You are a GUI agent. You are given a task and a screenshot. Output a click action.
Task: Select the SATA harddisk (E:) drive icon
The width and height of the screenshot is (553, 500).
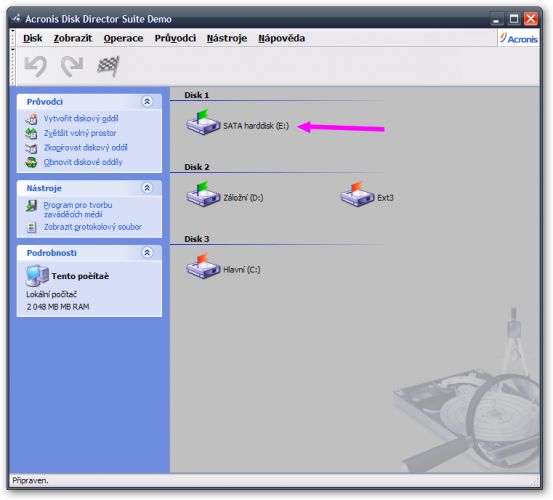click(203, 122)
